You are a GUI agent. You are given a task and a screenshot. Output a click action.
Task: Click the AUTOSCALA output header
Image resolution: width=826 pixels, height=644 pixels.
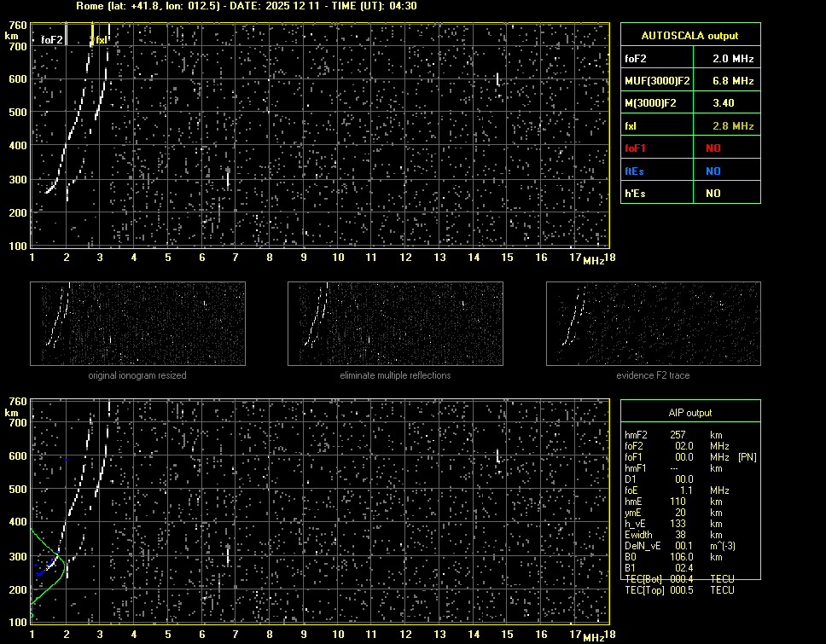[x=689, y=36]
